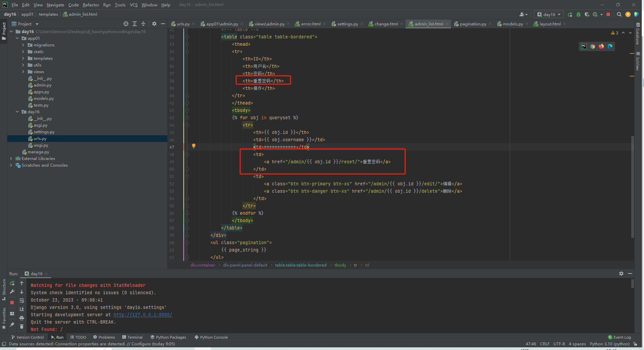644x350 pixels.
Task: Collapse the app01 folder
Action: click(x=17, y=38)
